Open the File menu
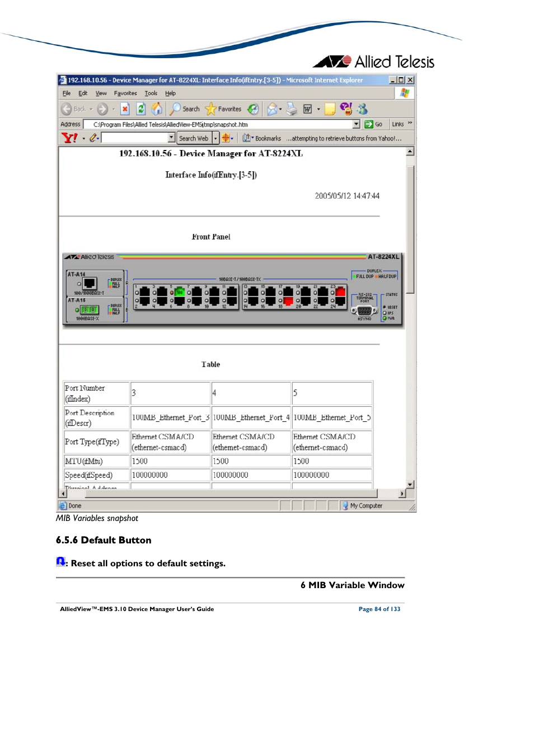 point(67,93)
